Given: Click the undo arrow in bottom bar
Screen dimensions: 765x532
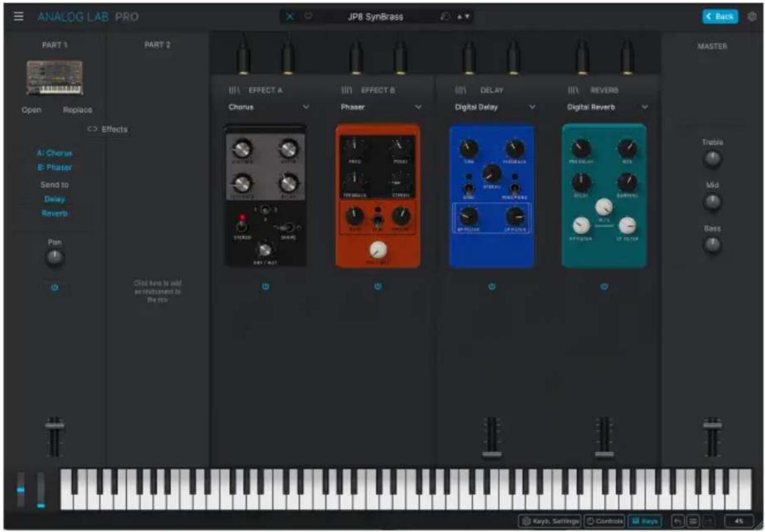Looking at the screenshot, I should [x=677, y=521].
